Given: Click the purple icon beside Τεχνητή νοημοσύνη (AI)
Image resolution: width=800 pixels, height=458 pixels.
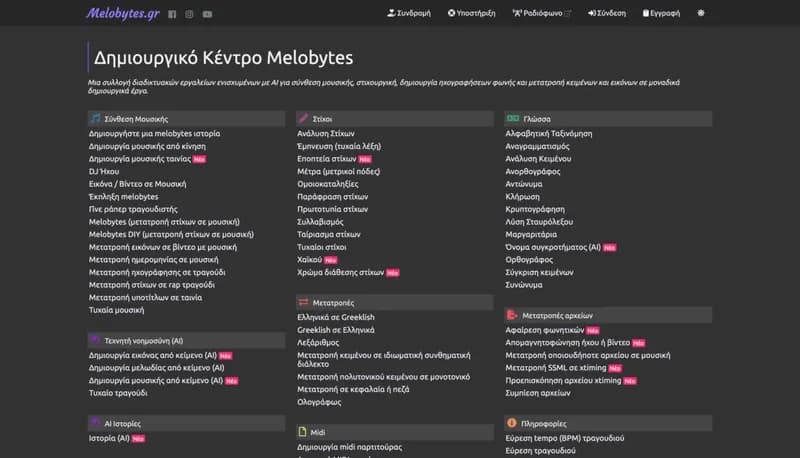Looking at the screenshot, I should click(95, 340).
